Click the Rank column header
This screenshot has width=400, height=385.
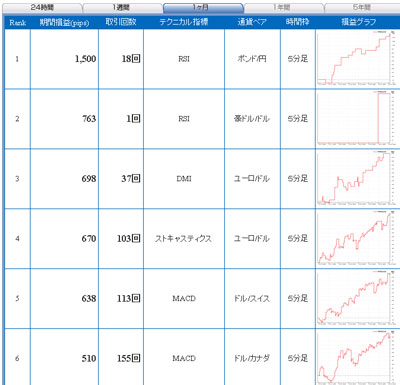tap(18, 22)
